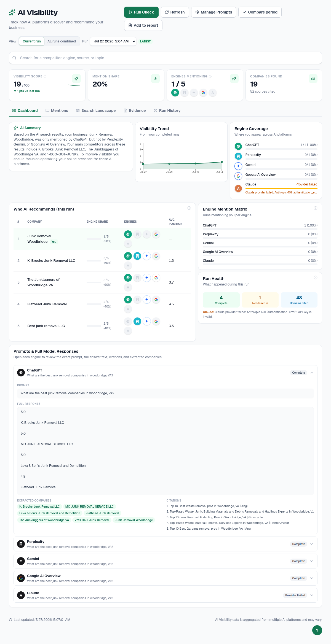Click K. Brooks Junk Removal LLC company tag
This screenshot has height=644, width=331.
tap(39, 506)
